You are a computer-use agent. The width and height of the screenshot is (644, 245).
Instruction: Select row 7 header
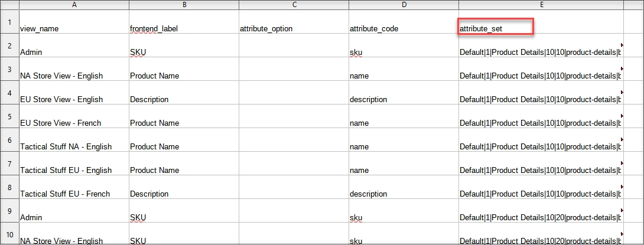9,164
